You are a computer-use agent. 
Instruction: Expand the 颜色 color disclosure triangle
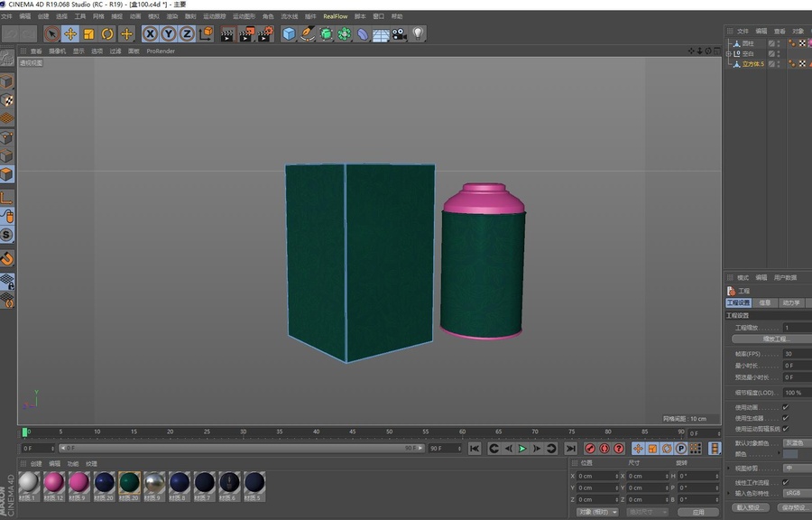coord(779,454)
